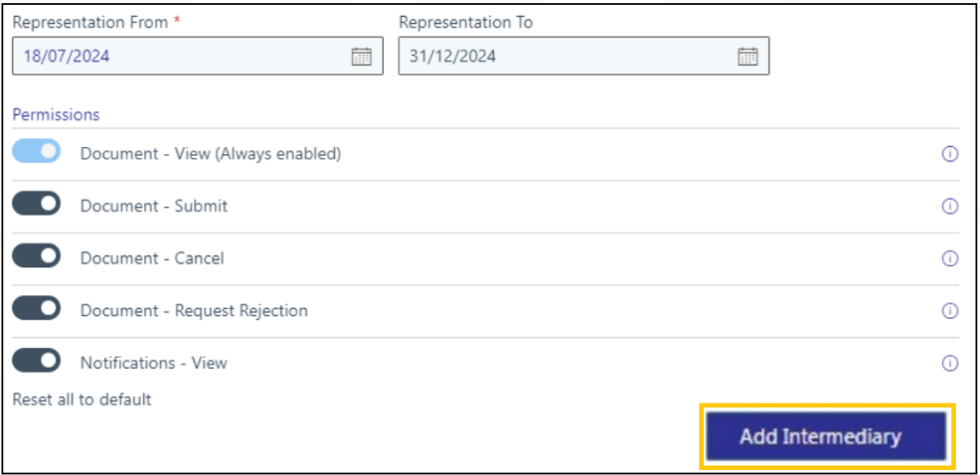Viewport: 980px width, 475px height.
Task: Click the Notifications - View label text
Action: [154, 364]
